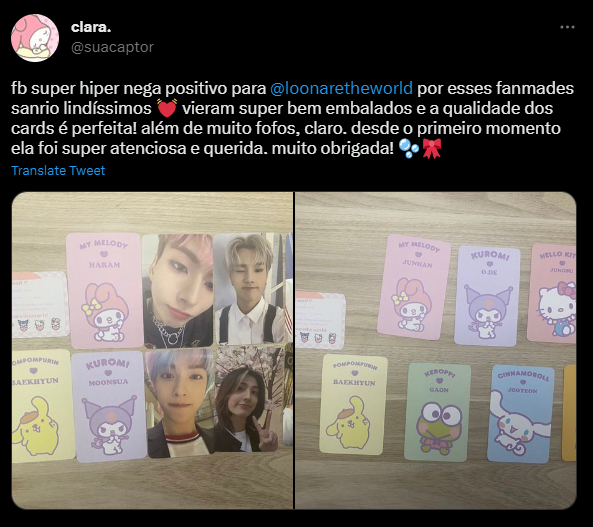Viewport: 593px width, 527px height.
Task: Open the left photo with photocards
Action: point(152,350)
